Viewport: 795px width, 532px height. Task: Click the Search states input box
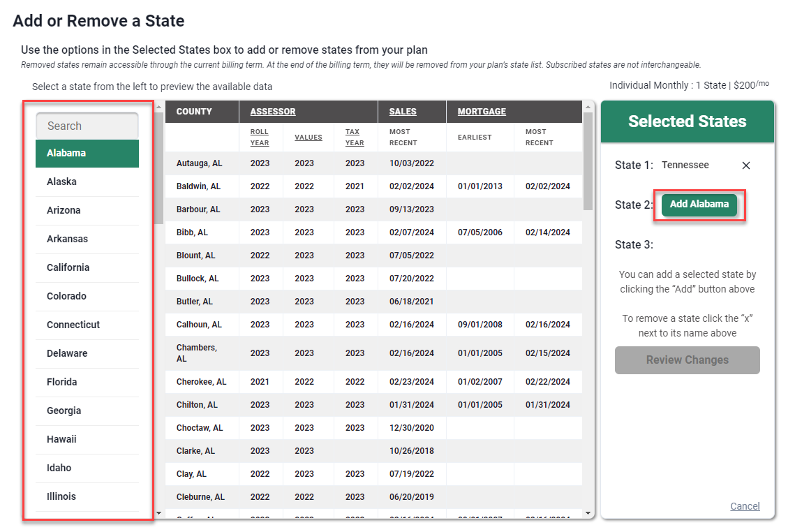tap(87, 126)
